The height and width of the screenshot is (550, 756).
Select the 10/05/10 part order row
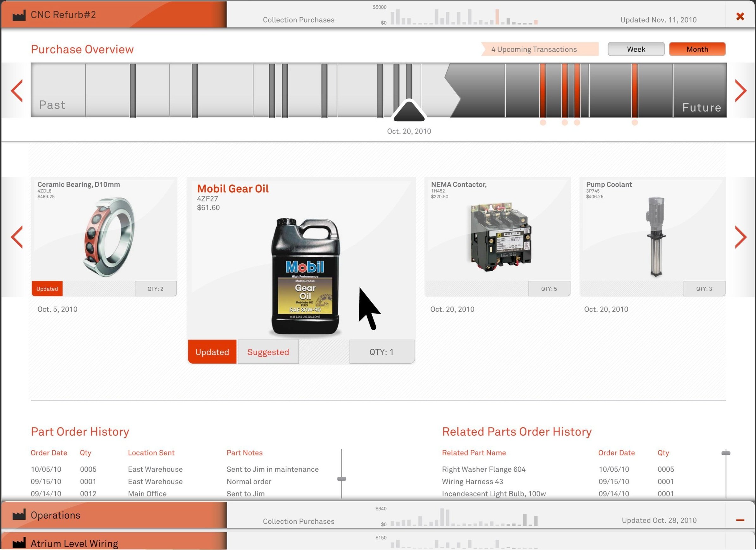click(x=175, y=469)
